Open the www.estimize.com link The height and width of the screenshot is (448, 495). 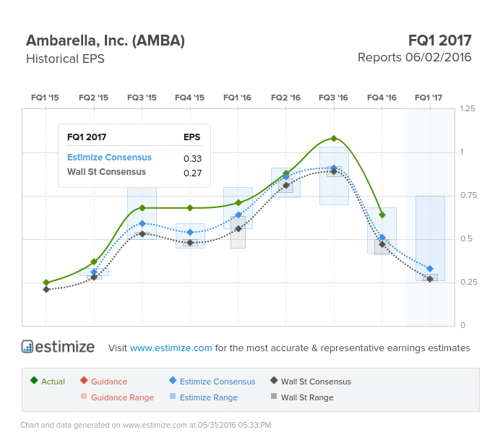171,348
